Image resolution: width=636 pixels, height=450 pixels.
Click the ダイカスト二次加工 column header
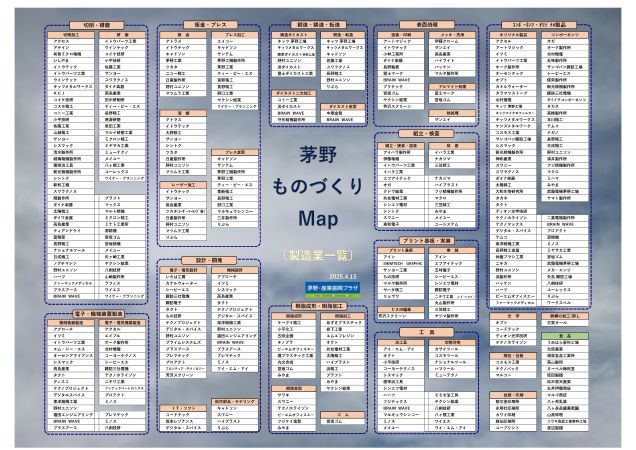tap(293, 93)
